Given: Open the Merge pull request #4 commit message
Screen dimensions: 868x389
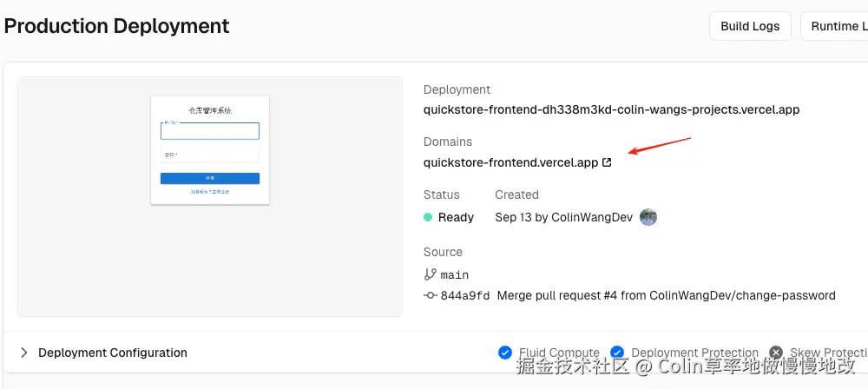Looking at the screenshot, I should click(x=666, y=296).
